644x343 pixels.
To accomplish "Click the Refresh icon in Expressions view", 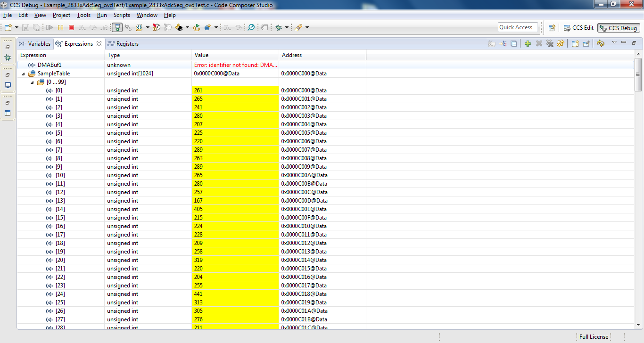I will (561, 44).
